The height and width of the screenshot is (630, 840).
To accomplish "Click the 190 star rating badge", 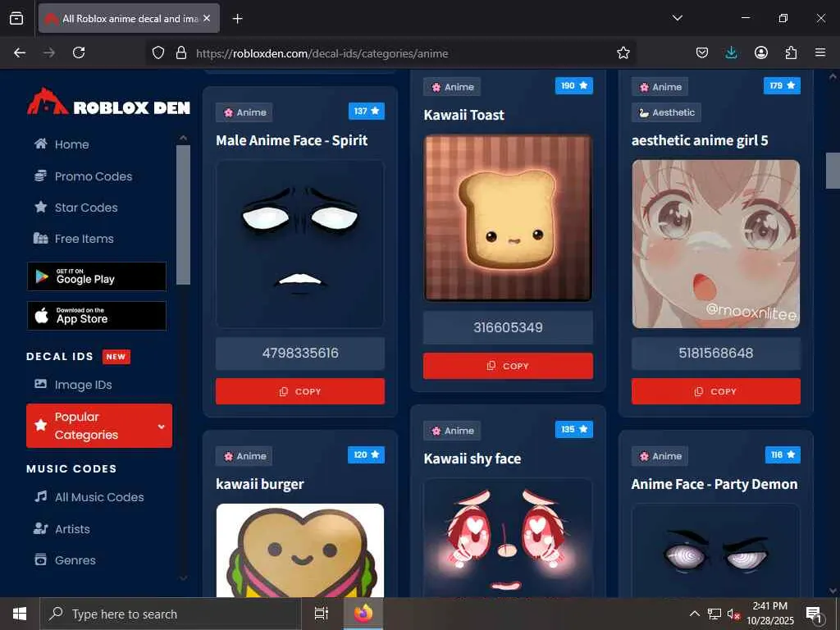I will [574, 85].
